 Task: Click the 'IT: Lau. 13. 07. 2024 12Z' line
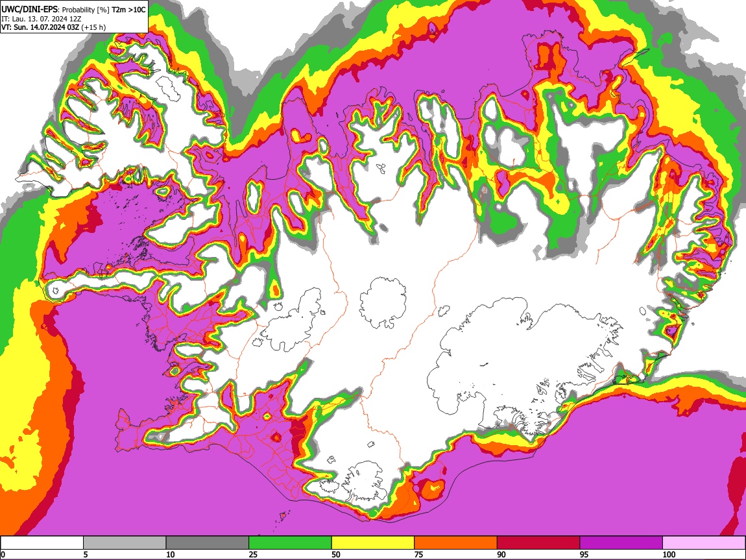[42, 19]
